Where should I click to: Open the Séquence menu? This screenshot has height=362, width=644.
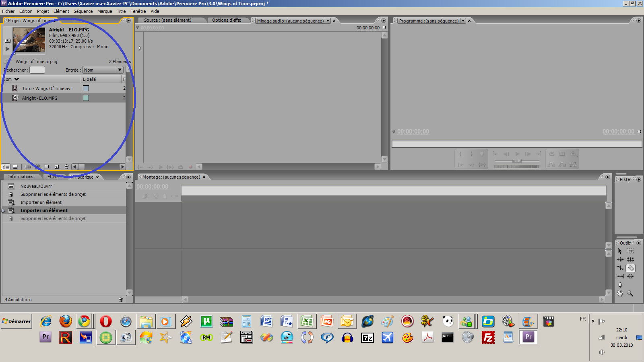[83, 11]
